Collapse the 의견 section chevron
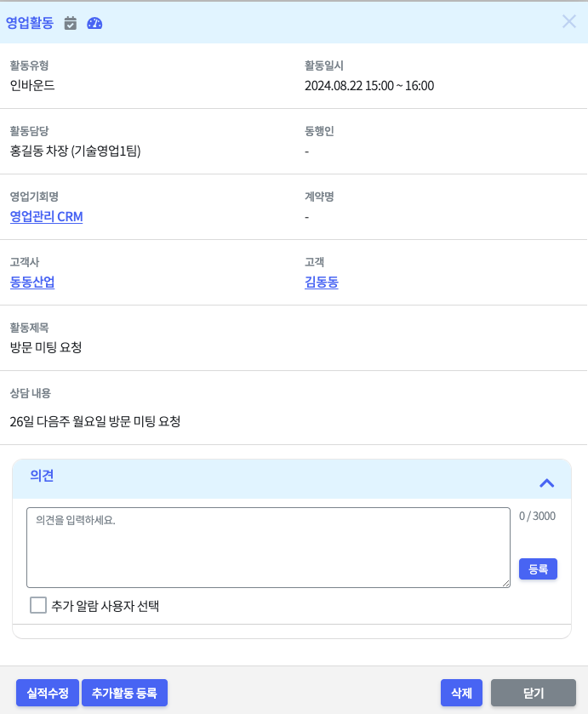 tap(547, 483)
